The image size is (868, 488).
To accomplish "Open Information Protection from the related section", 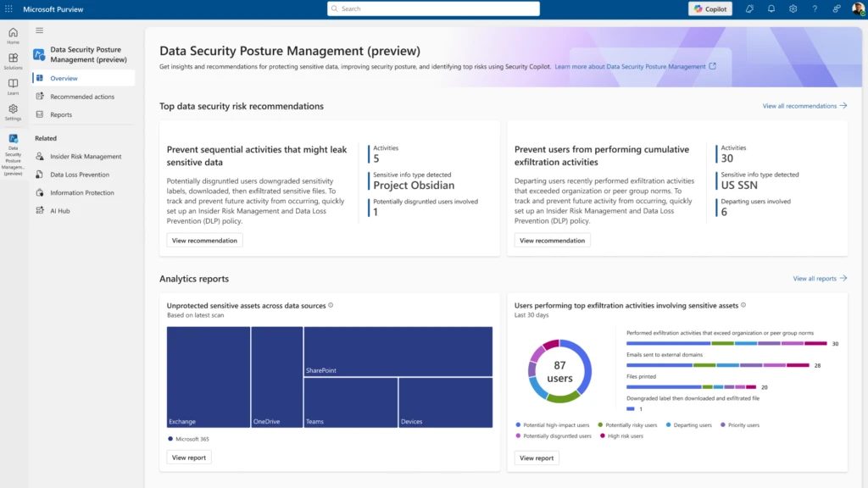I will [x=40, y=192].
